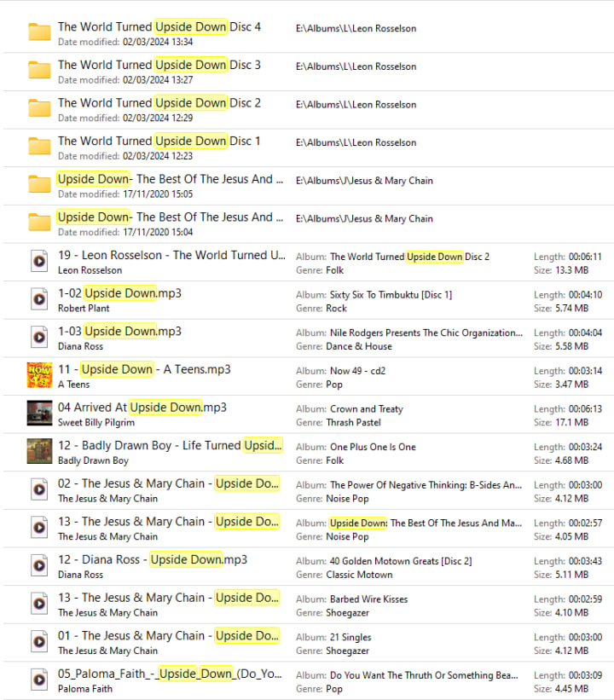
Task: Click album The Power Of Negative Thinking
Action: (426, 485)
